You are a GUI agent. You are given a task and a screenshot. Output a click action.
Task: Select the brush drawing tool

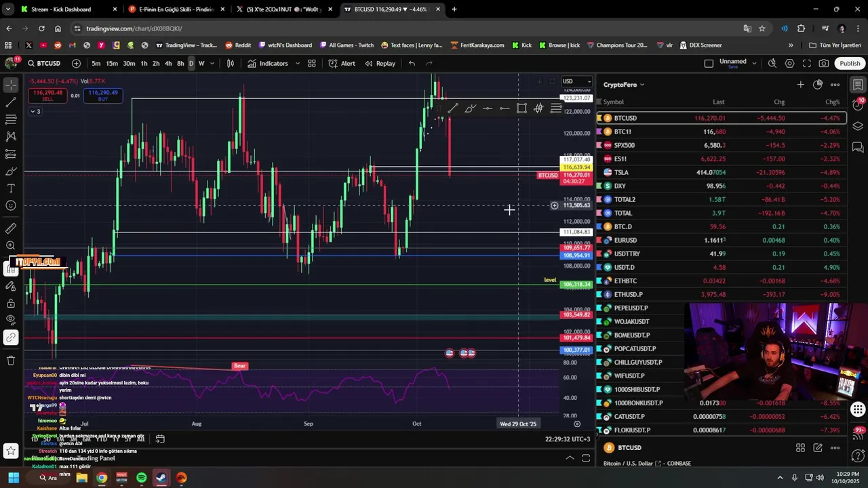(11, 171)
